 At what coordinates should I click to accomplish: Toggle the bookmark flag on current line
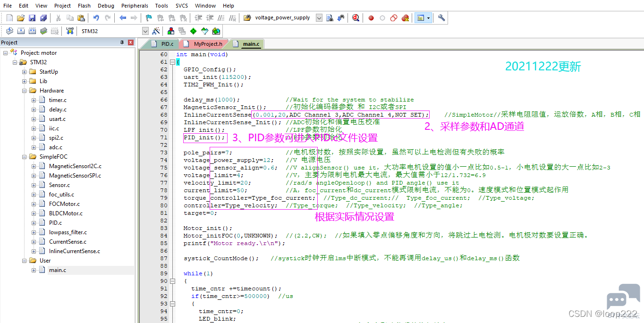coord(148,18)
